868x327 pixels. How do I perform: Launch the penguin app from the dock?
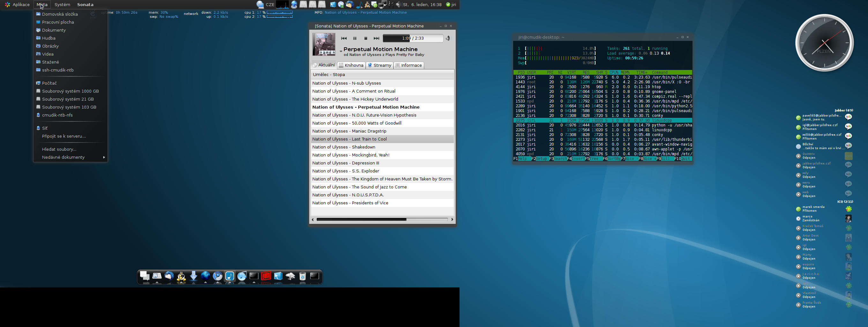(x=181, y=276)
